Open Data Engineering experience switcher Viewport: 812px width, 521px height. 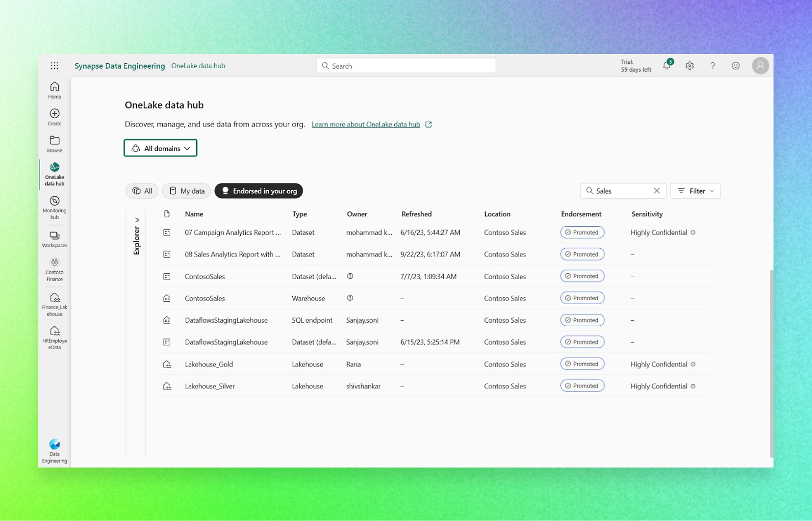pyautogui.click(x=54, y=451)
